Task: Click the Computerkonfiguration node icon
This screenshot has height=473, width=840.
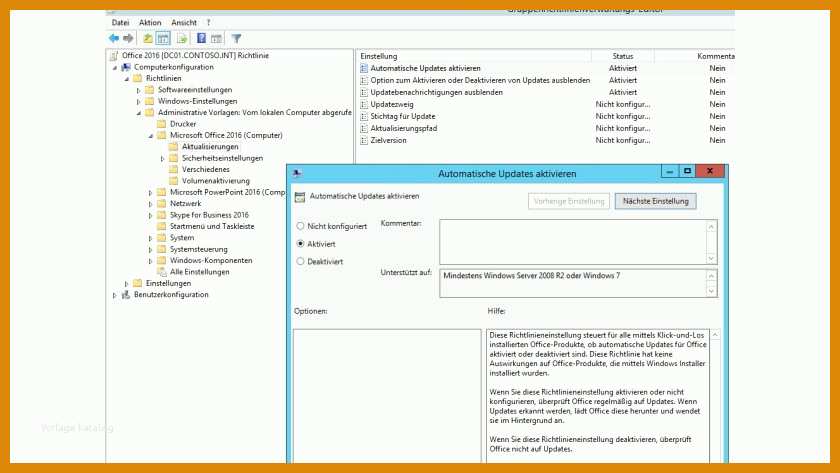Action: coord(126,67)
